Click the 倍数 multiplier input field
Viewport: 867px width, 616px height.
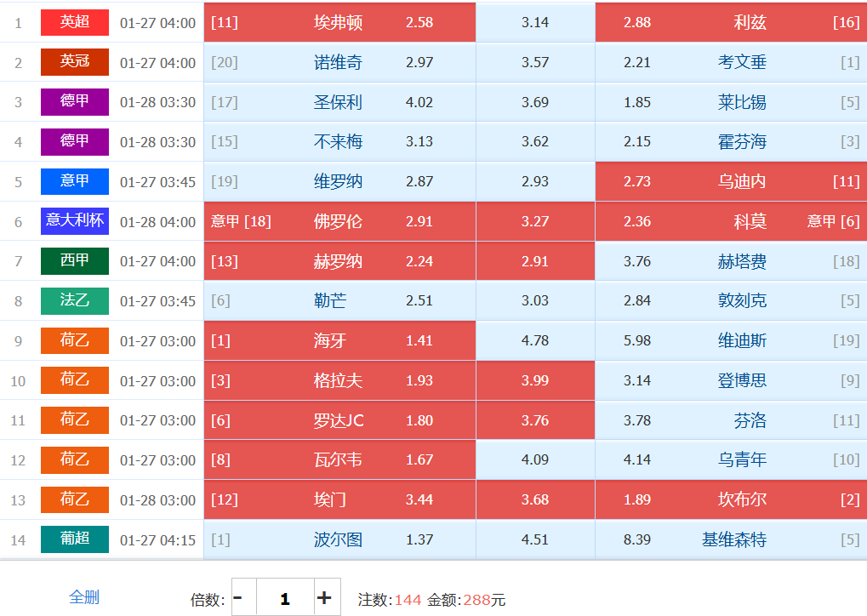(x=284, y=598)
